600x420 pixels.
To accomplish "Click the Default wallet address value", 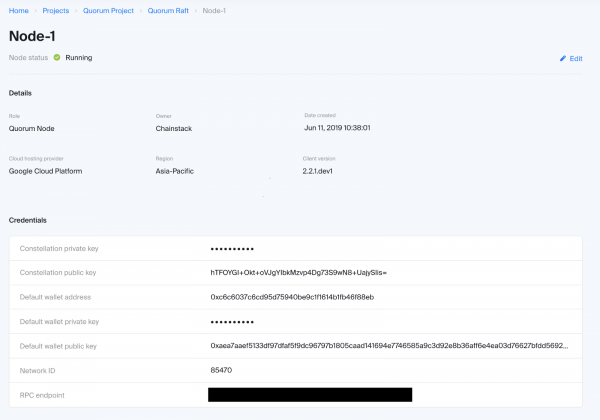I will pos(291,297).
